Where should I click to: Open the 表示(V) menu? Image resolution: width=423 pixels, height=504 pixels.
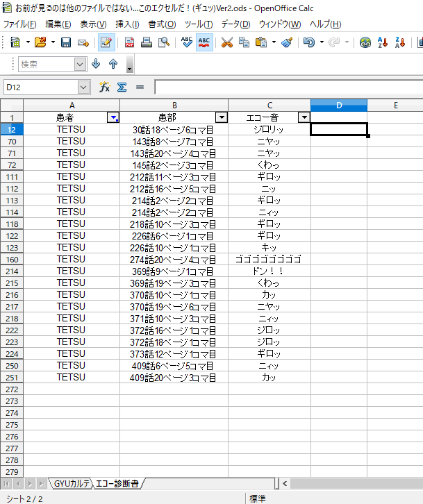(93, 24)
